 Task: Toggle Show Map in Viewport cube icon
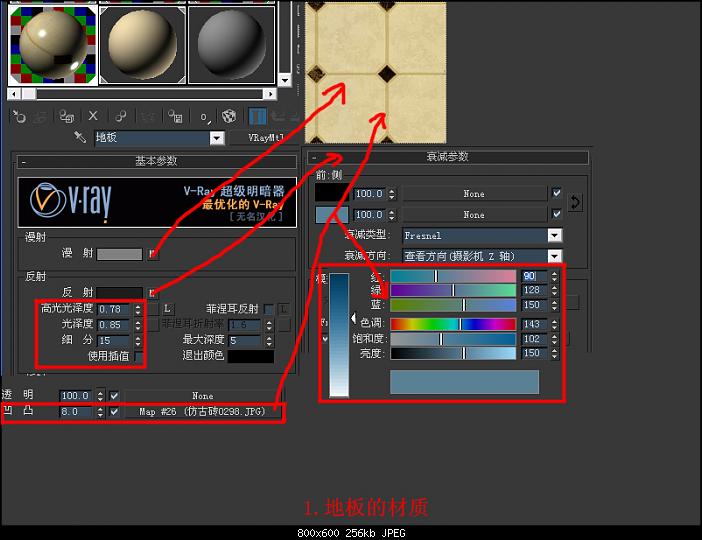tap(229, 116)
